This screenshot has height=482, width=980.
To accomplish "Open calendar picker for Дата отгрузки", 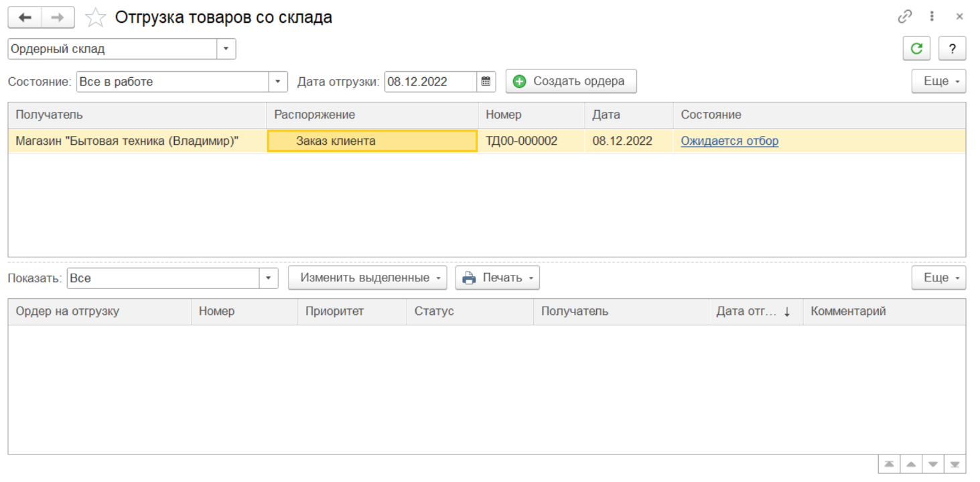I will pos(486,82).
